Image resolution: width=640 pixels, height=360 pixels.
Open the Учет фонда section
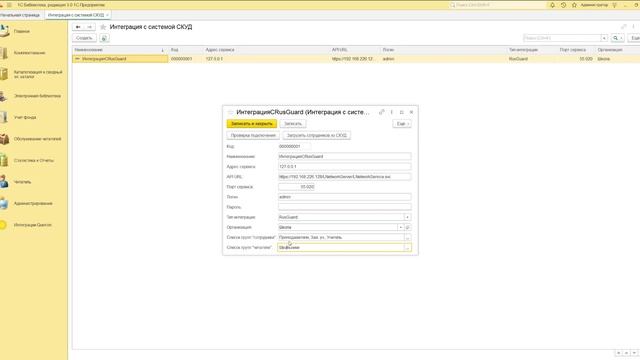pos(24,118)
